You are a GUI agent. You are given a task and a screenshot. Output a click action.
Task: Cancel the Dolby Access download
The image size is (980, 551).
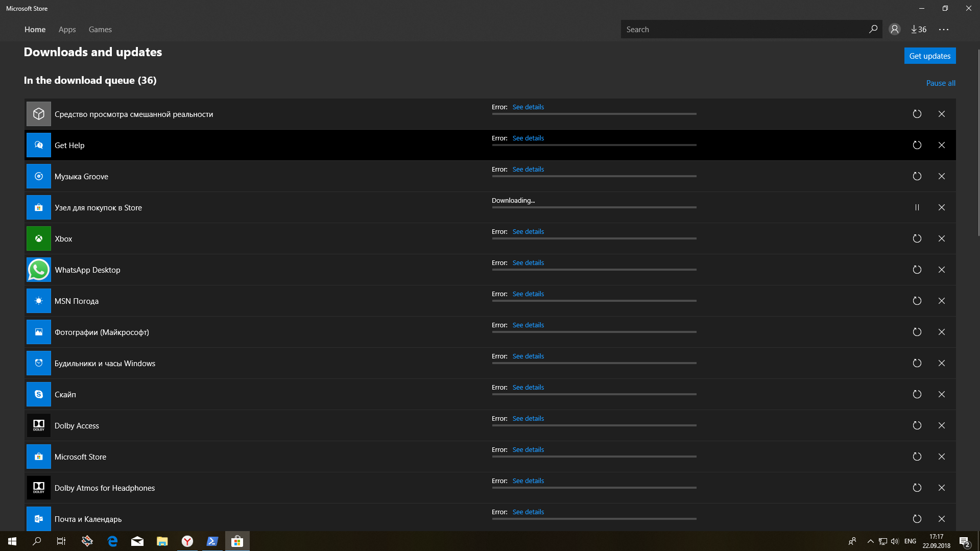pyautogui.click(x=941, y=425)
